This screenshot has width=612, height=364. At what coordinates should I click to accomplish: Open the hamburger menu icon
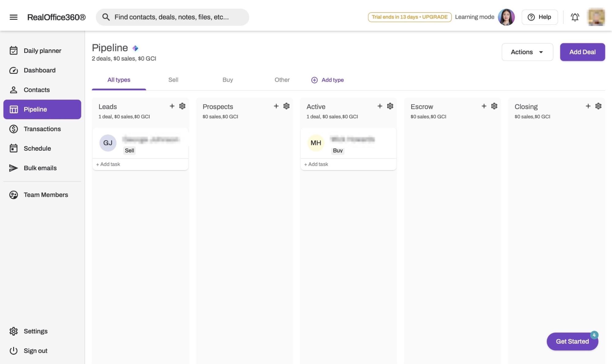[13, 17]
